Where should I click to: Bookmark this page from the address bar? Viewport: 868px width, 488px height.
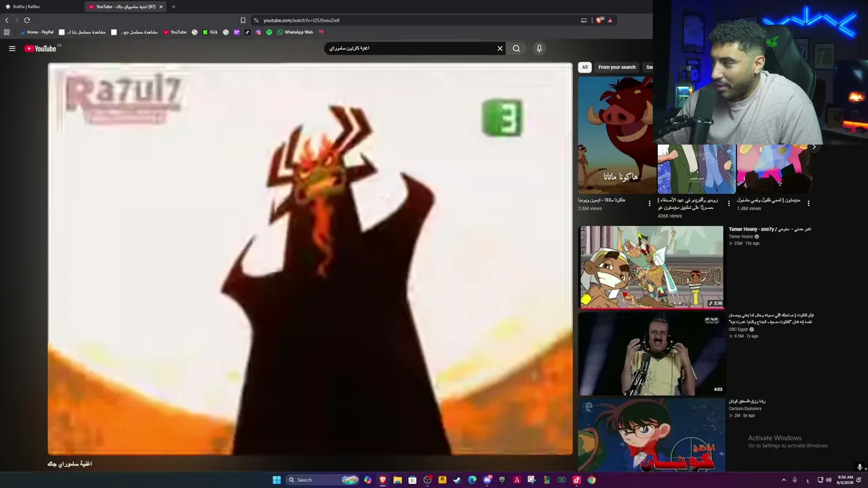pyautogui.click(x=243, y=20)
